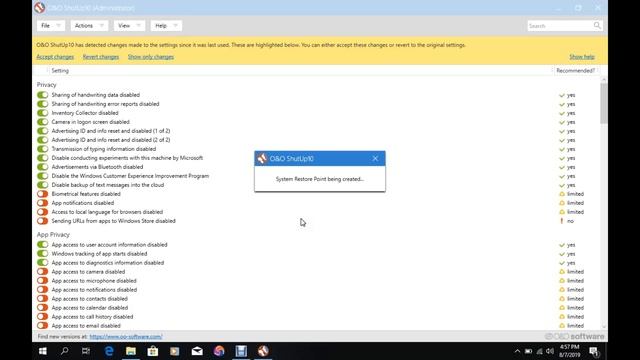This screenshot has width=640, height=360.
Task: Toggle App access to diagnostics information disabled
Action: (x=42, y=262)
